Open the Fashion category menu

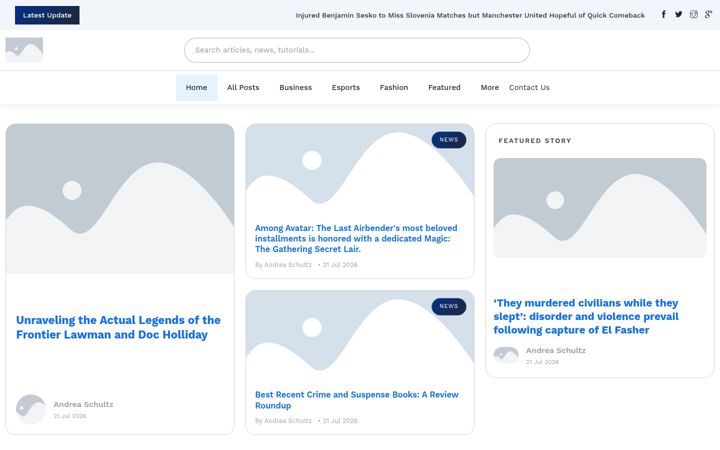point(394,87)
